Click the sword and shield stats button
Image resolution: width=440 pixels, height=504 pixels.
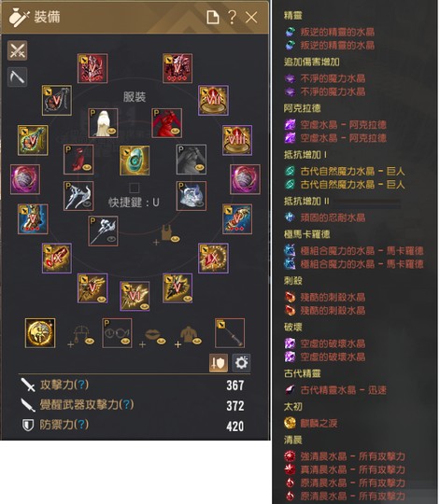(x=219, y=363)
